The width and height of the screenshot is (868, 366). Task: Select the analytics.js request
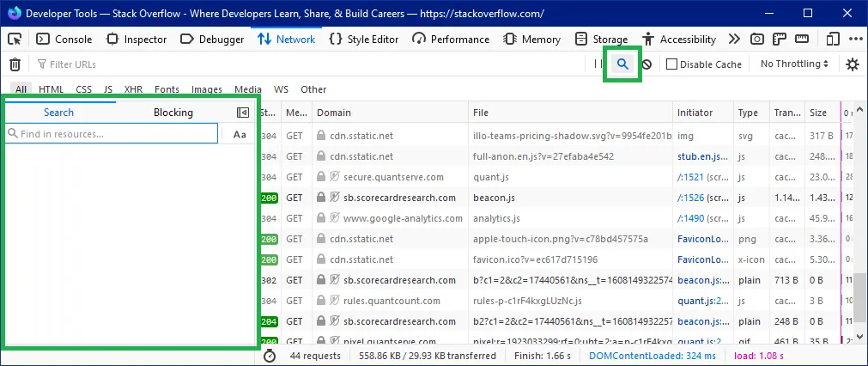[x=557, y=218]
